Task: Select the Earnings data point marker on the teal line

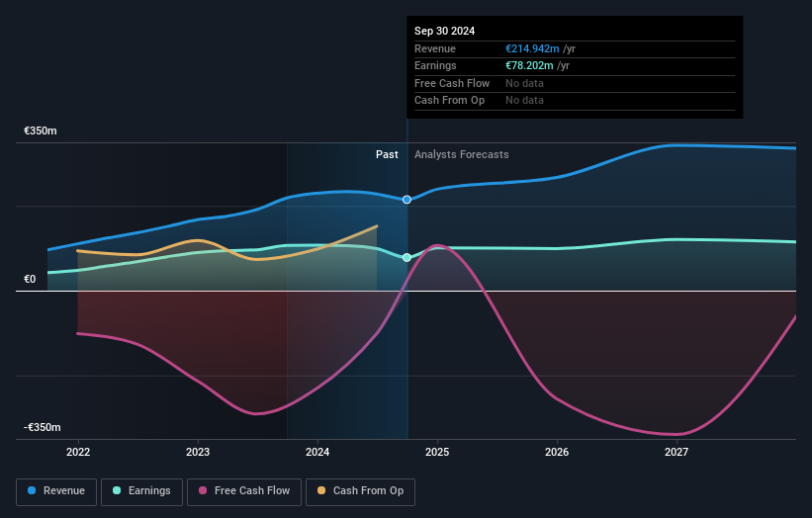Action: coord(407,258)
